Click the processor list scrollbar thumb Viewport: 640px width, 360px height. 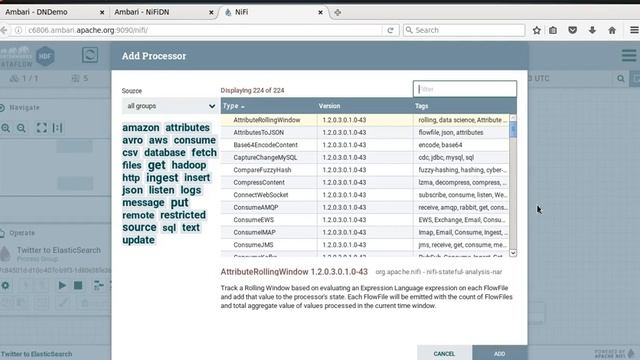click(x=513, y=130)
